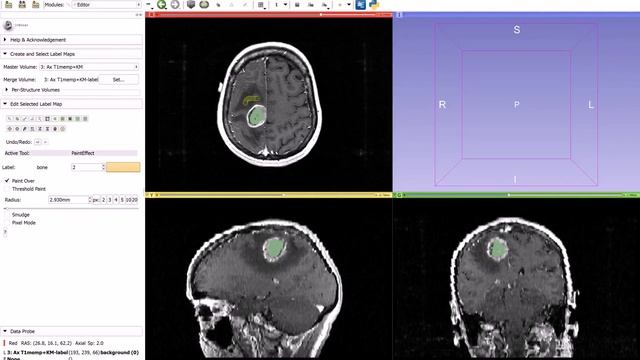Image resolution: width=640 pixels, height=360 pixels.
Task: Select the Erode Effect tool, first second-row icon
Action: coord(9,129)
